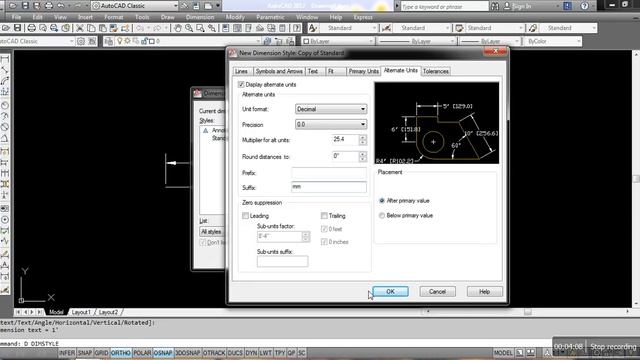
Task: Toggle POLAR tracking in status bar
Action: pos(142,353)
